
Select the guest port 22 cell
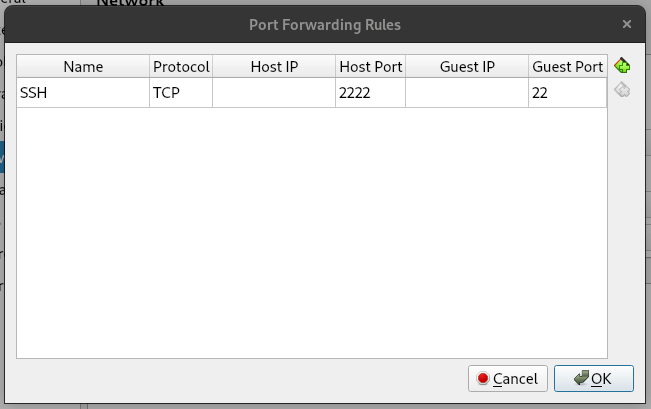(x=567, y=93)
